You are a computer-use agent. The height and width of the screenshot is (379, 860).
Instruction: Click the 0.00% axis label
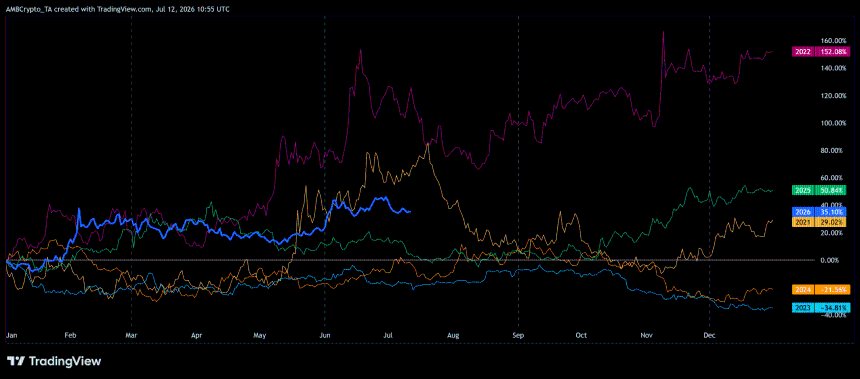pos(830,260)
